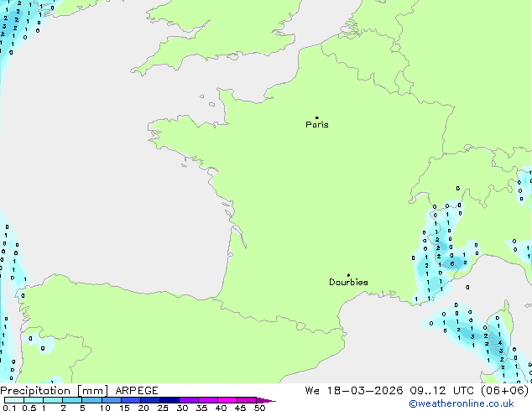The image size is (532, 411).
Task: Click the ARPEGE model name label
Action: coord(137,391)
